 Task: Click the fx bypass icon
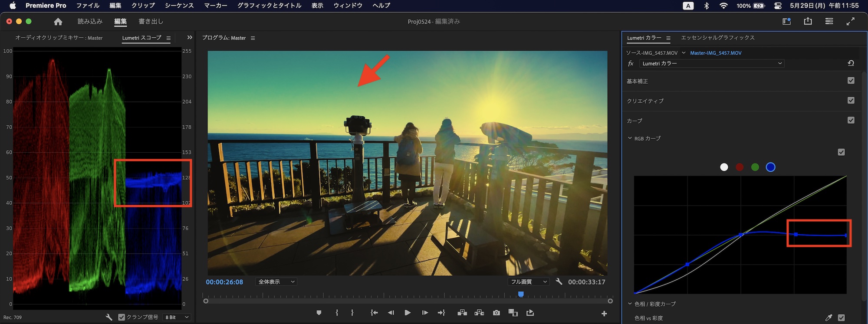[x=631, y=63]
